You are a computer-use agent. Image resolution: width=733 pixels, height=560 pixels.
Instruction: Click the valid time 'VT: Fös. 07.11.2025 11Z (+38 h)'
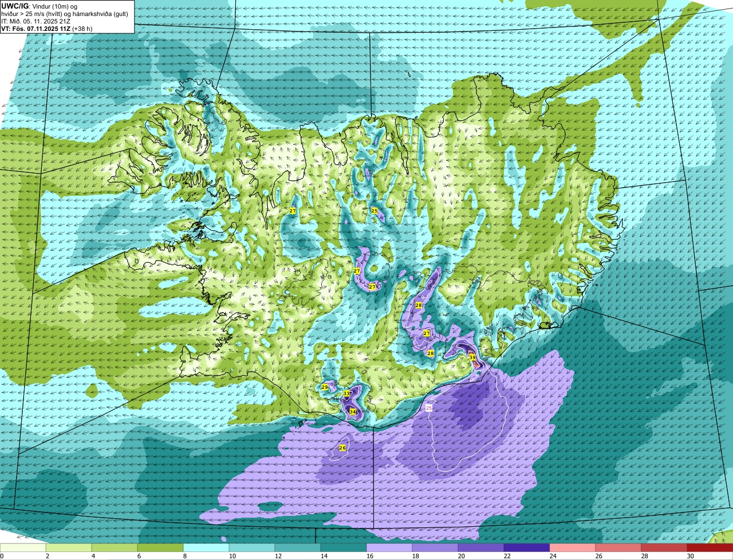point(48,28)
